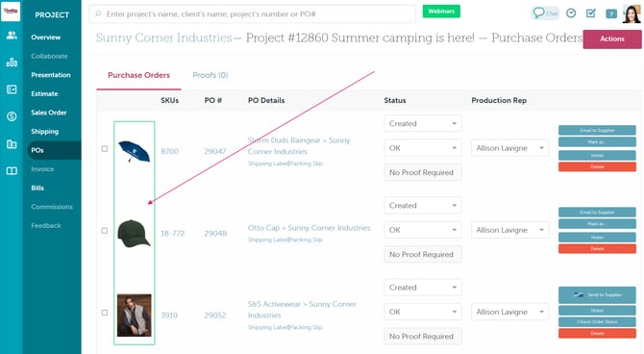Switch to the Proofs (0) tab
Viewport: 644px width, 354px height.
[211, 75]
